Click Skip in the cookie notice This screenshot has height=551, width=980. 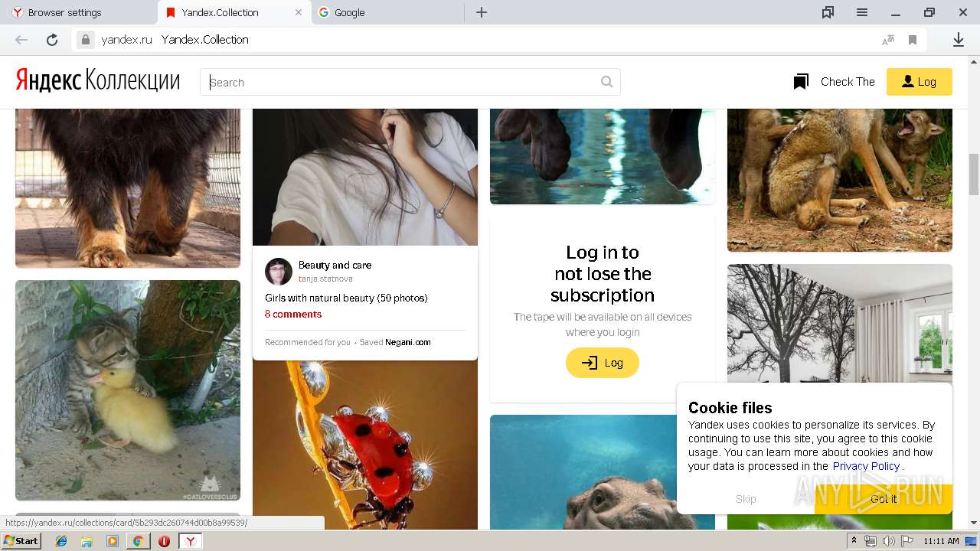click(x=746, y=499)
